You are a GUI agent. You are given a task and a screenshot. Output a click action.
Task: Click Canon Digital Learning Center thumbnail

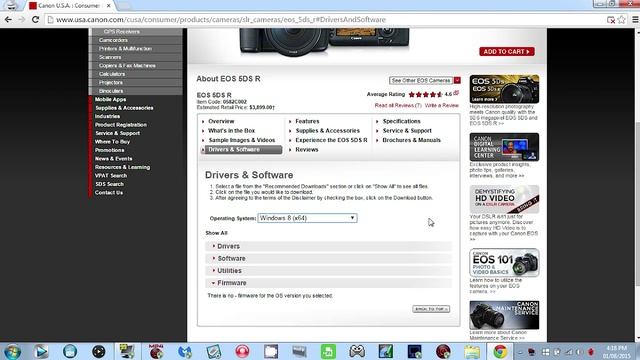click(504, 147)
